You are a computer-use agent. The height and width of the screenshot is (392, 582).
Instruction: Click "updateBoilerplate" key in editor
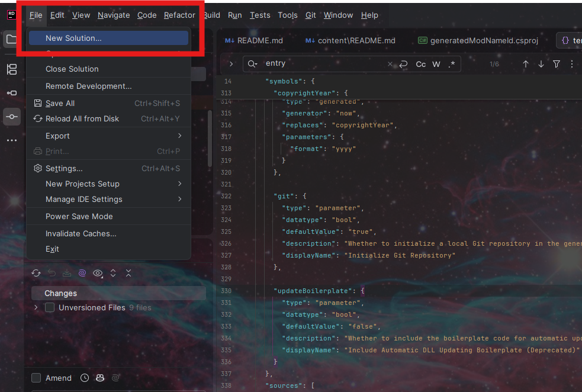[313, 291]
